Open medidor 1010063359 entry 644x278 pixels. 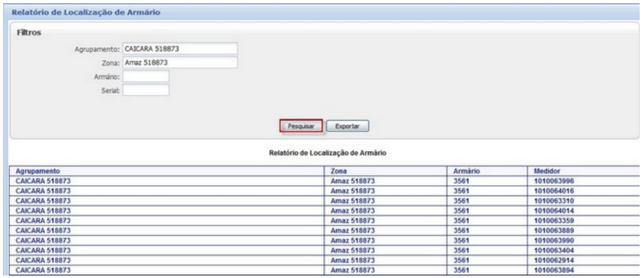[554, 220]
